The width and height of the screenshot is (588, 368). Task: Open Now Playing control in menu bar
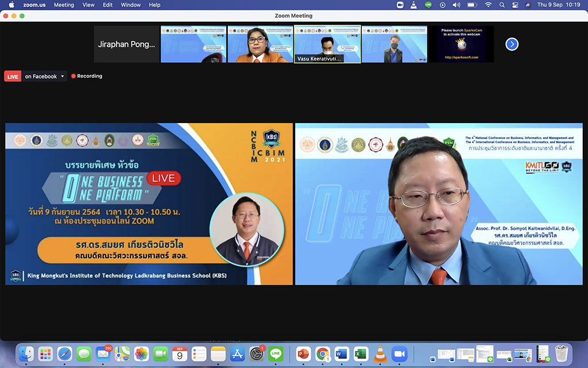pos(443,5)
